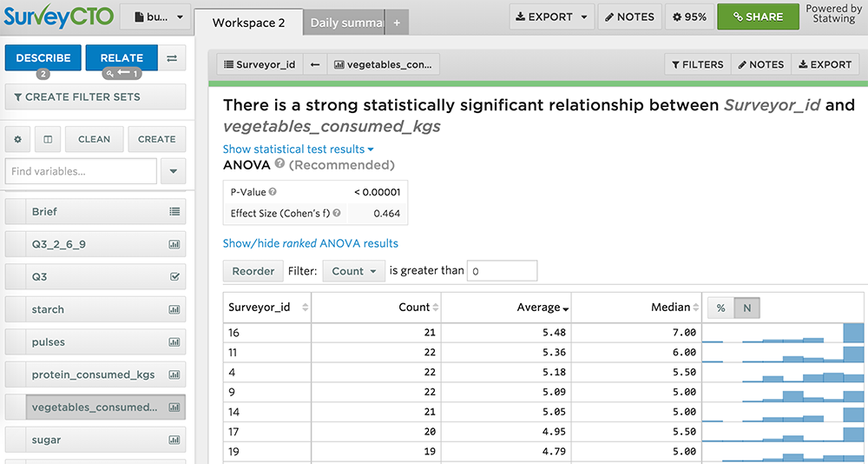Click Show/hide ranked ANOVA results link
The width and height of the screenshot is (868, 464).
click(x=311, y=243)
